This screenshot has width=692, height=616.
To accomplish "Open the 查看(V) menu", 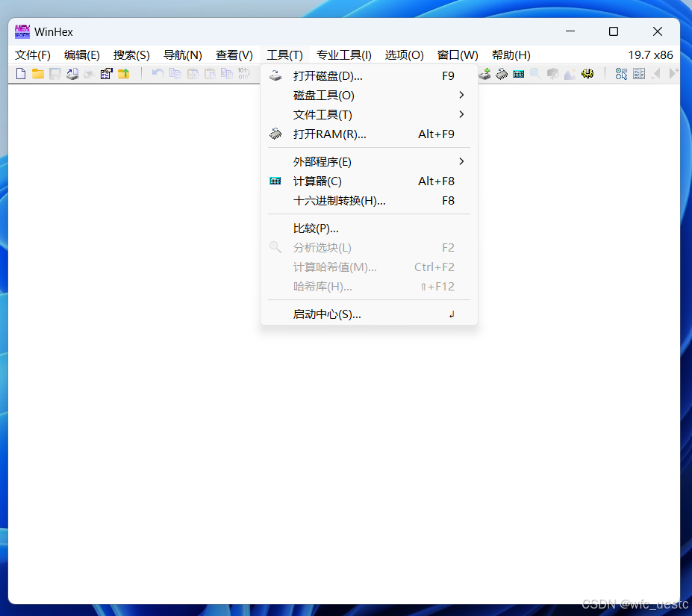I will click(x=234, y=55).
